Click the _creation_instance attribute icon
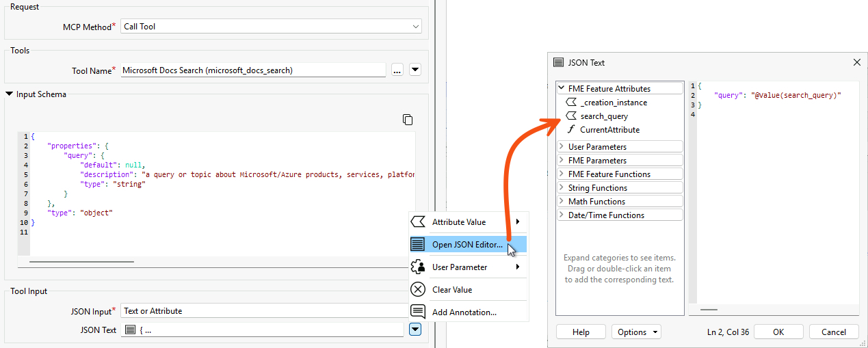This screenshot has width=868, height=348. (571, 103)
